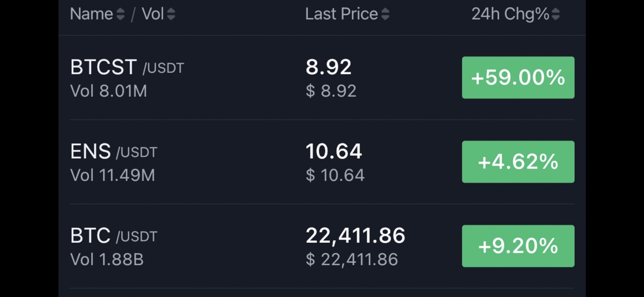Tap ENS volume 11.49M text
Screen dimensions: 644x297
pos(112,175)
